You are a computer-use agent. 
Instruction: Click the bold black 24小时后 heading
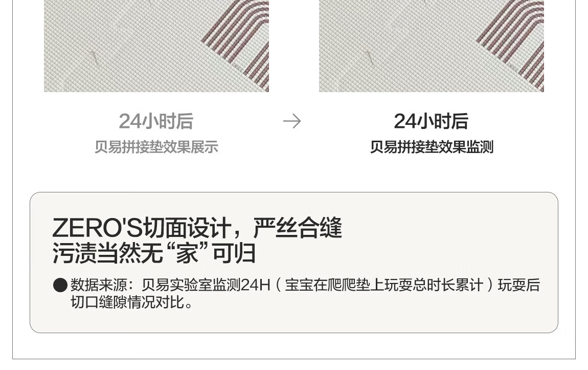[x=431, y=121]
